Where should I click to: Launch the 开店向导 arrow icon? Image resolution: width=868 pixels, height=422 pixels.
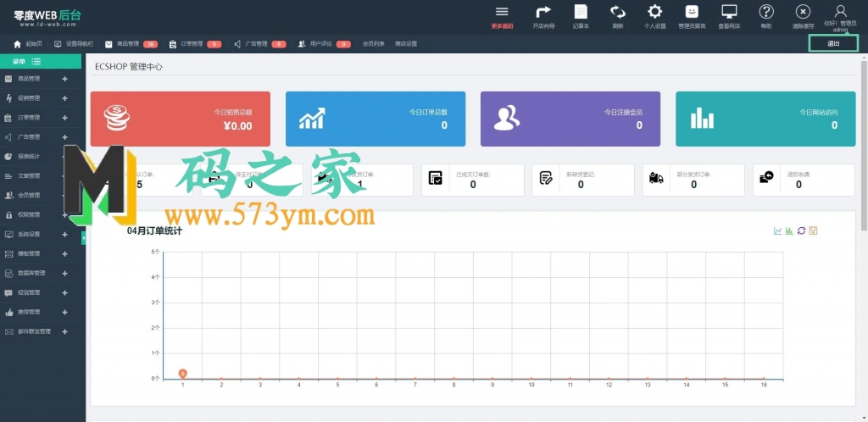click(543, 12)
